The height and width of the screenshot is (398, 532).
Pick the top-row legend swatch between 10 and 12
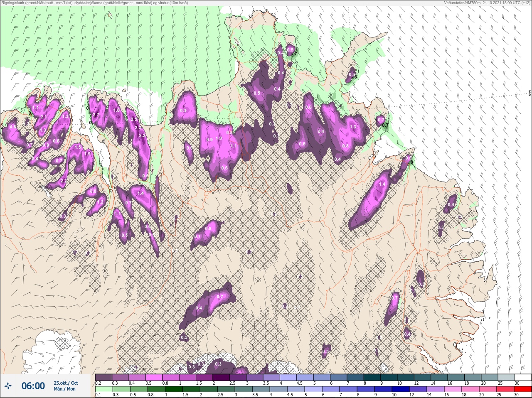tap(406, 377)
